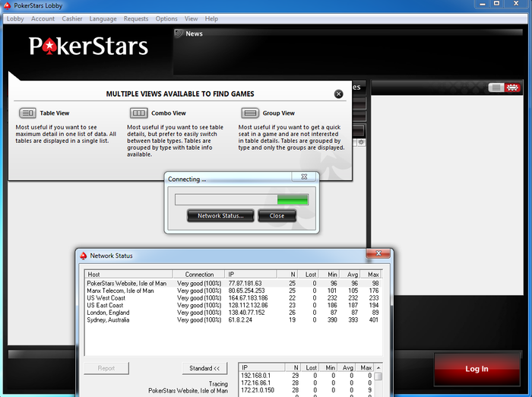The height and width of the screenshot is (397, 532).
Task: Click the Combo View heading text
Action: pyautogui.click(x=169, y=113)
